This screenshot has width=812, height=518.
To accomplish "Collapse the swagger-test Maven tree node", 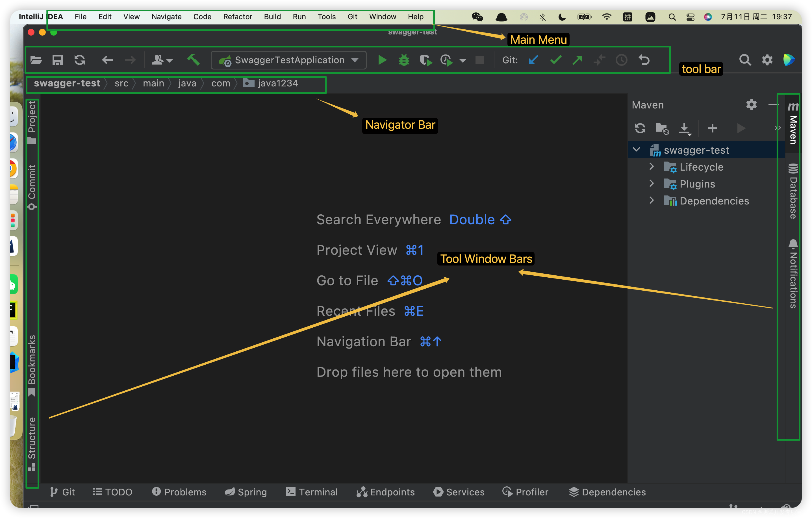I will point(636,150).
